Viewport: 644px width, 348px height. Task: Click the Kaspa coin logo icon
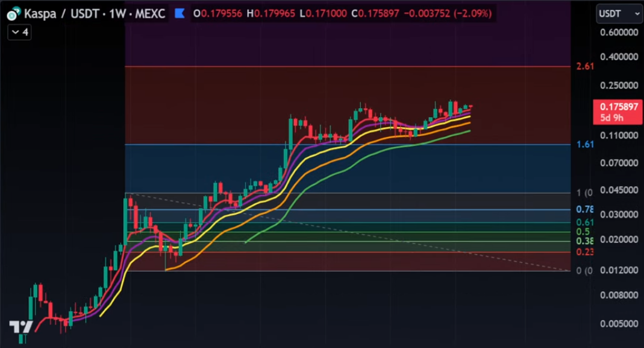coord(13,14)
